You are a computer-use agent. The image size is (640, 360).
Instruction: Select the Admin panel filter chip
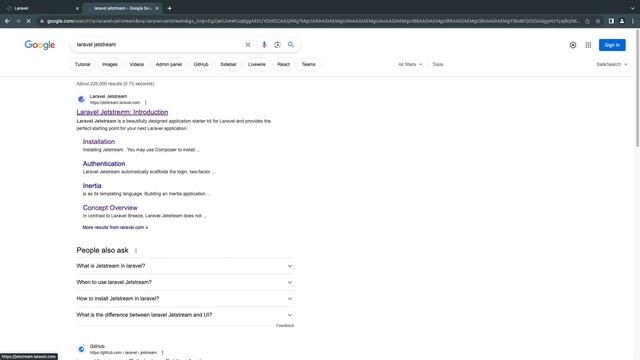pos(169,64)
